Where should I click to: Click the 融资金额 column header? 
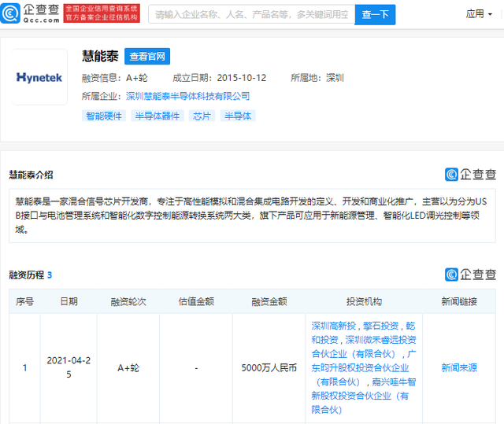(269, 301)
